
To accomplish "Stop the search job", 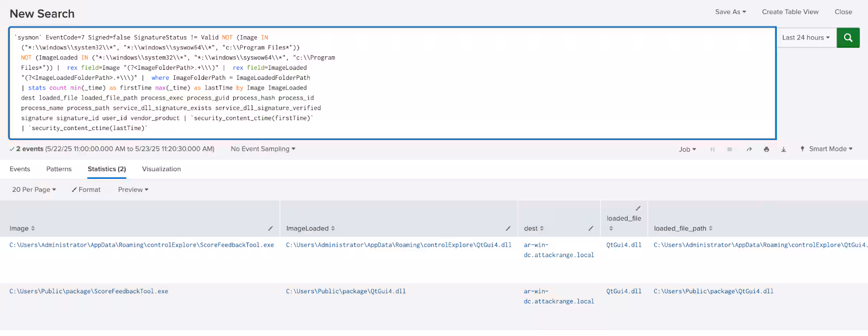I will pyautogui.click(x=730, y=150).
